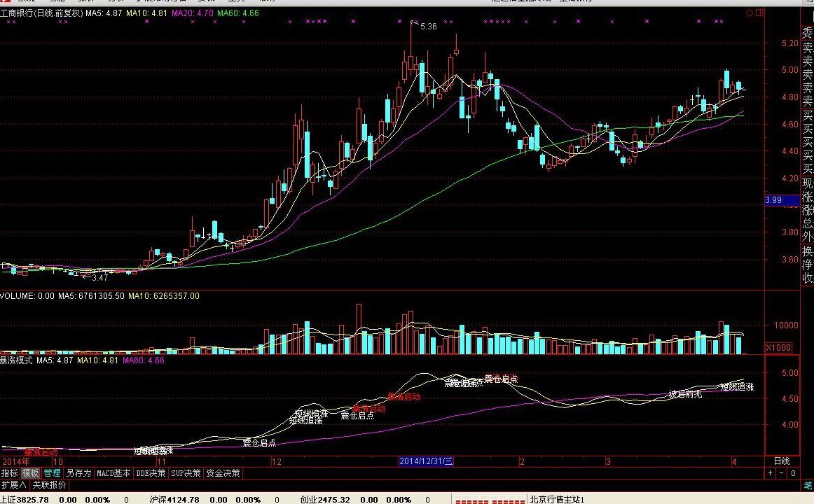Click the 暴涨模式 indicator title
Viewport: 814px width, 504px height.
16,360
